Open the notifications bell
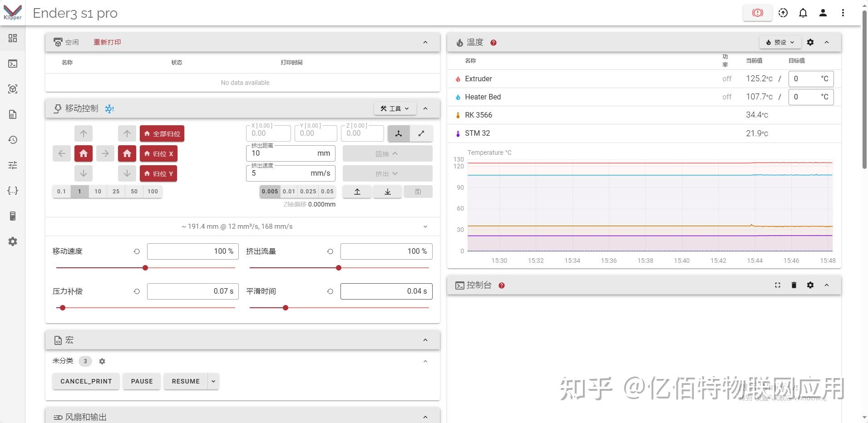The width and height of the screenshot is (868, 423). click(803, 13)
